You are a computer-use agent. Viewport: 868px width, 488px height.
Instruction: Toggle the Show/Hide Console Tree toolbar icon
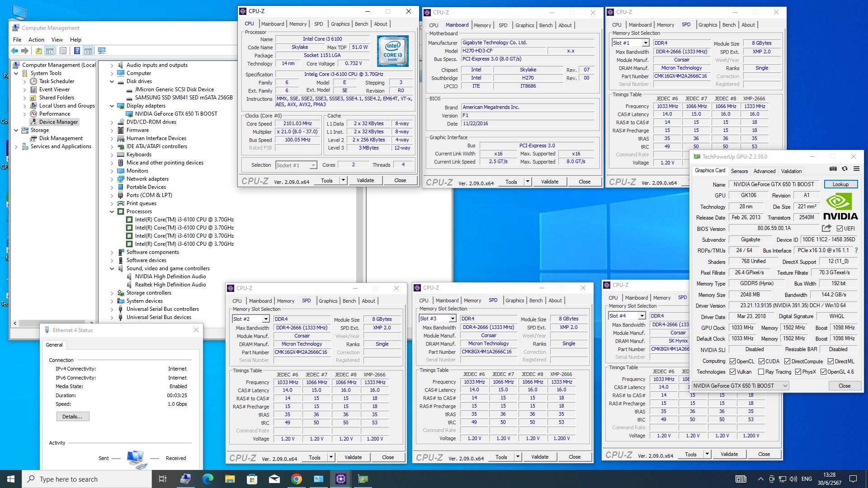point(50,51)
